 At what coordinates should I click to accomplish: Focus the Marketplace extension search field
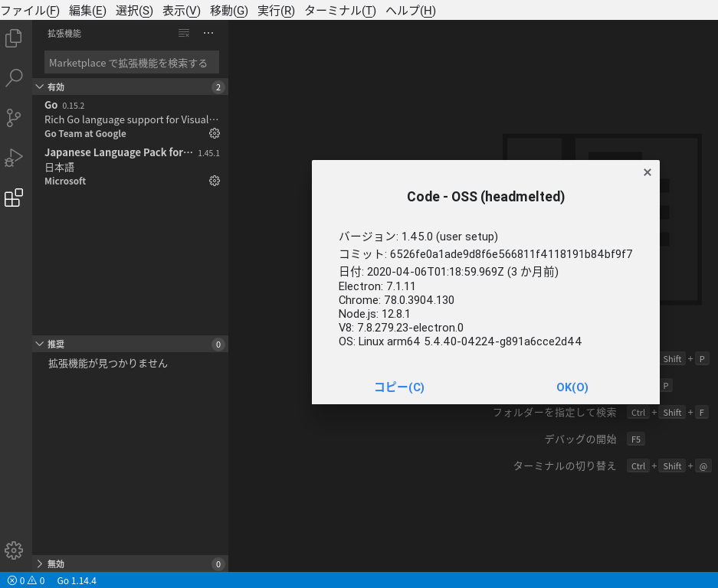(132, 63)
